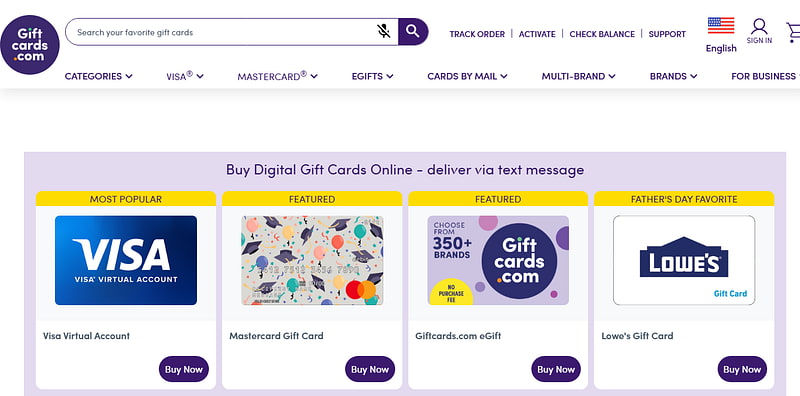Open the shopping cart icon
The image size is (800, 396).
793,32
